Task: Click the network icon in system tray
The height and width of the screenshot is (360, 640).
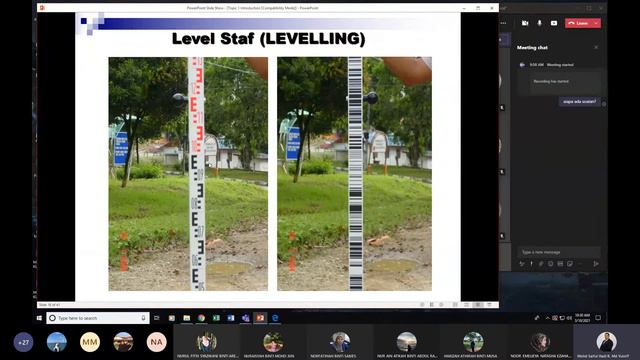Action: (562, 318)
